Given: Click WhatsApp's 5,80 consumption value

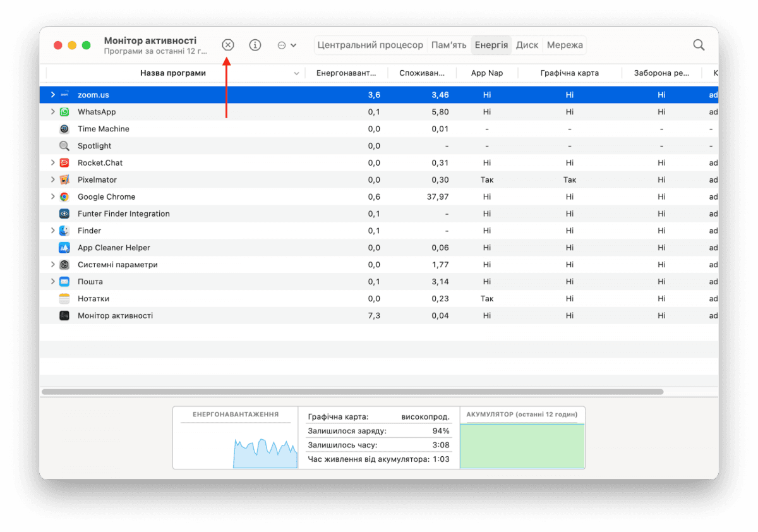Looking at the screenshot, I should pyautogui.click(x=440, y=112).
